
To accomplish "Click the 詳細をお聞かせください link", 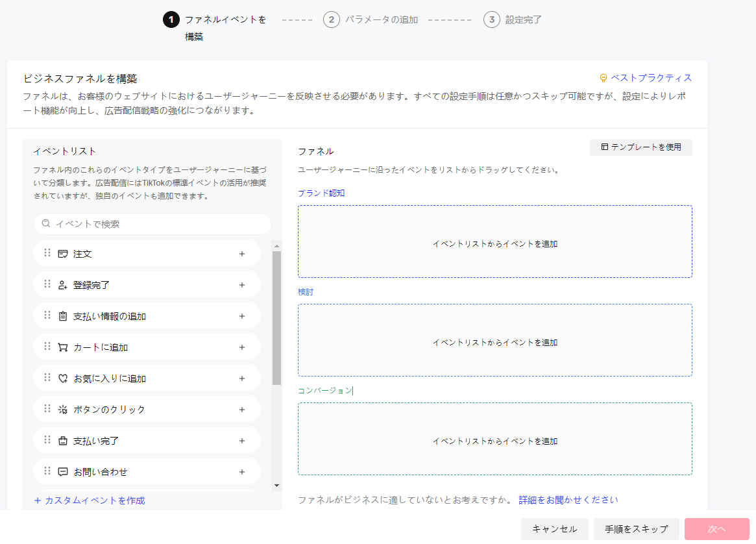I will point(568,500).
